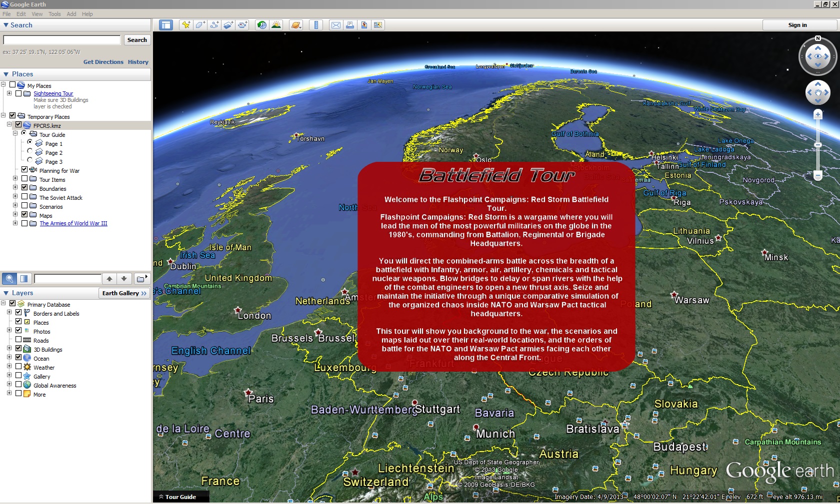
Task: Open search History link
Action: 138,62
